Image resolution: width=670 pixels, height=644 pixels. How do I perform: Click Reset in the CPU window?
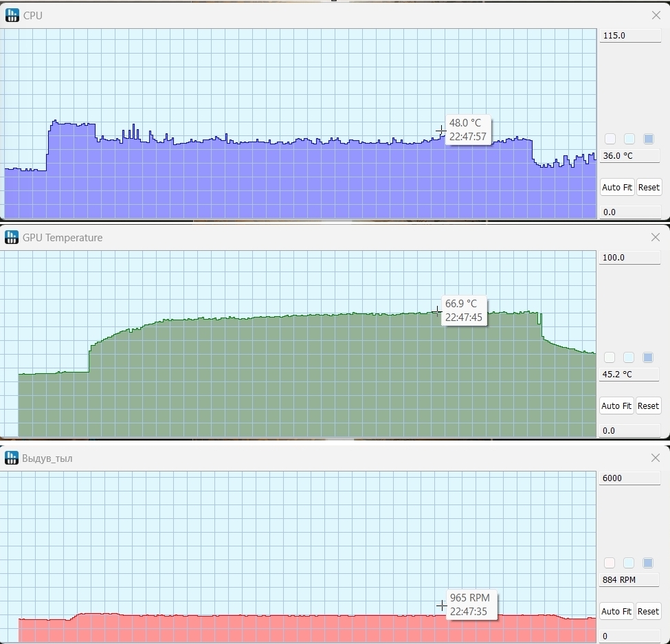click(x=649, y=187)
